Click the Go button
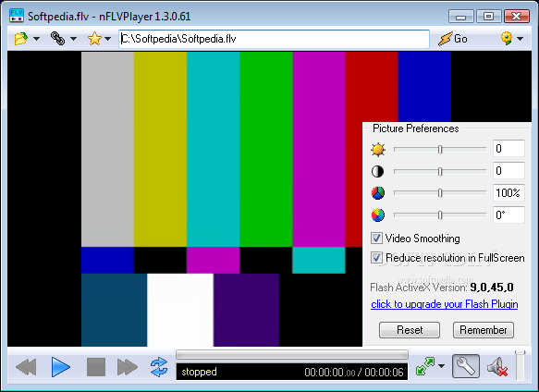This screenshot has width=539, height=392. (453, 39)
